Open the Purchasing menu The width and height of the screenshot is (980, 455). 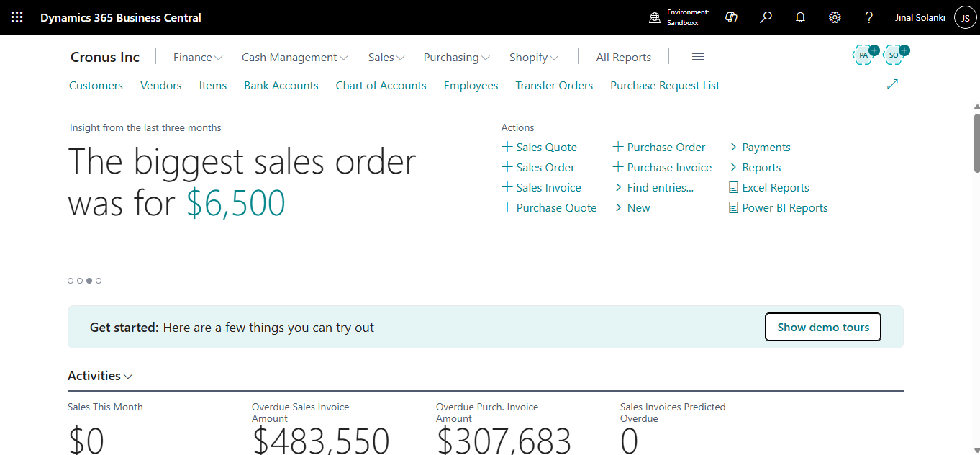tap(455, 57)
